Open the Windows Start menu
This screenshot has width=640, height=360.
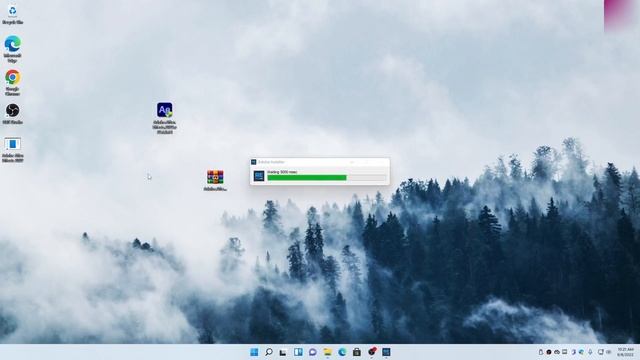(x=254, y=352)
